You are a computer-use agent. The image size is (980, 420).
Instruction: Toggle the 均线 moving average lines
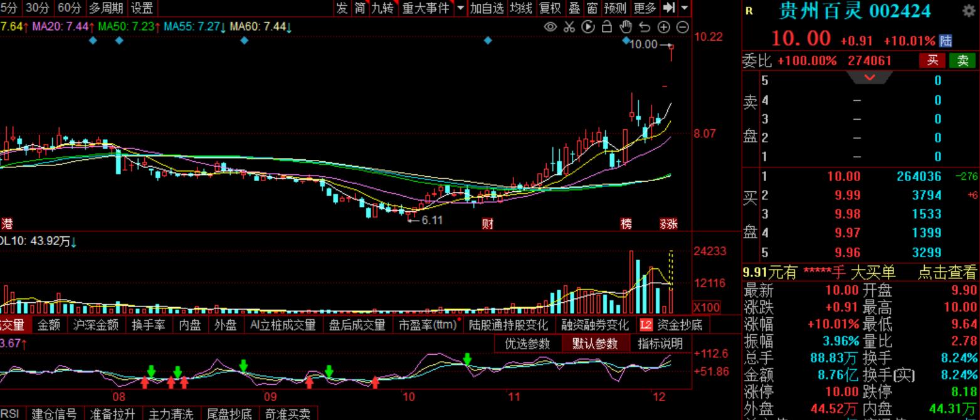[521, 8]
